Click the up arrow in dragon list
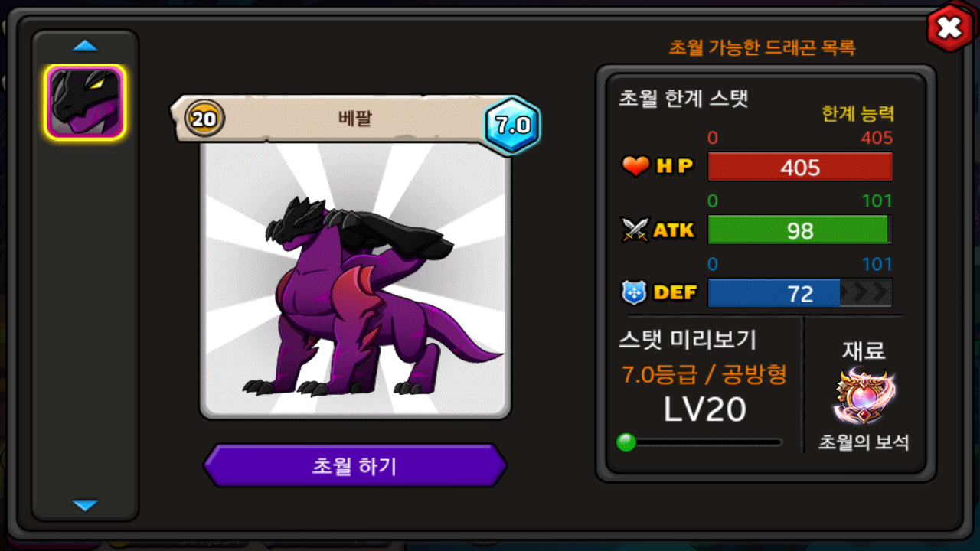Image resolution: width=980 pixels, height=551 pixels. [85, 46]
